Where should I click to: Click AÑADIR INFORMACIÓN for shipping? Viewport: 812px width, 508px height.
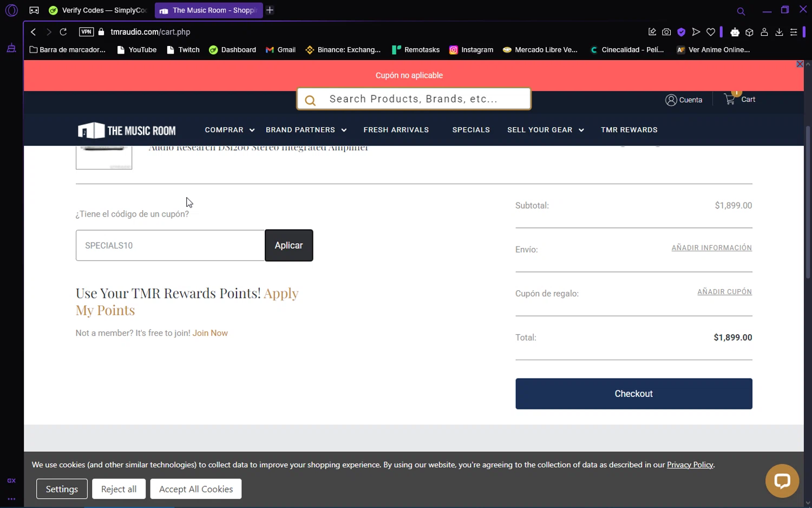point(711,248)
